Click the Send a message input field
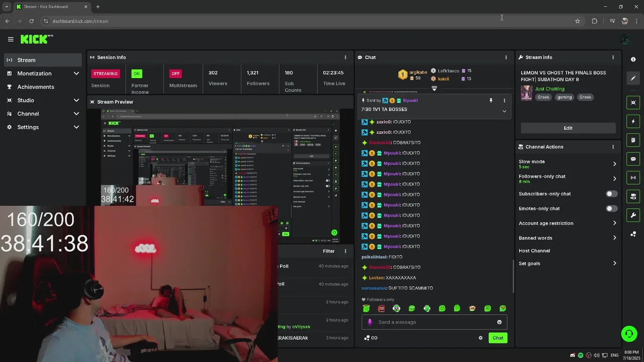Viewport: 644px width, 362px height. [x=434, y=322]
